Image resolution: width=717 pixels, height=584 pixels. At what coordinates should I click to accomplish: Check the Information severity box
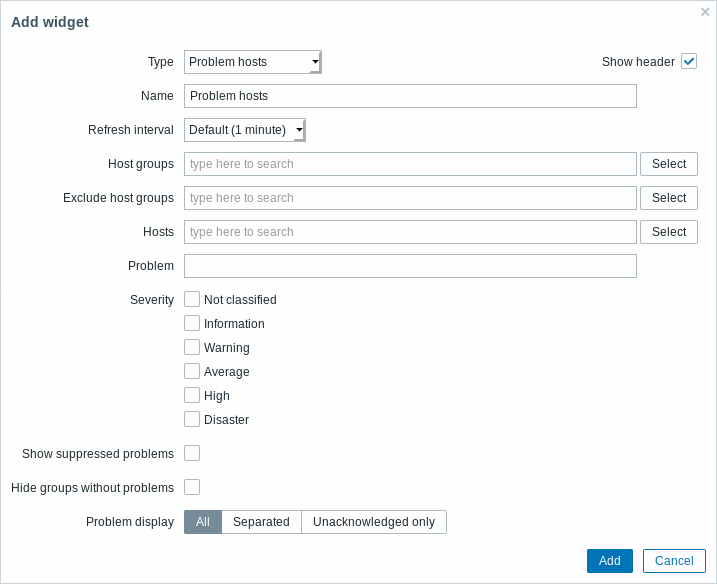(192, 323)
